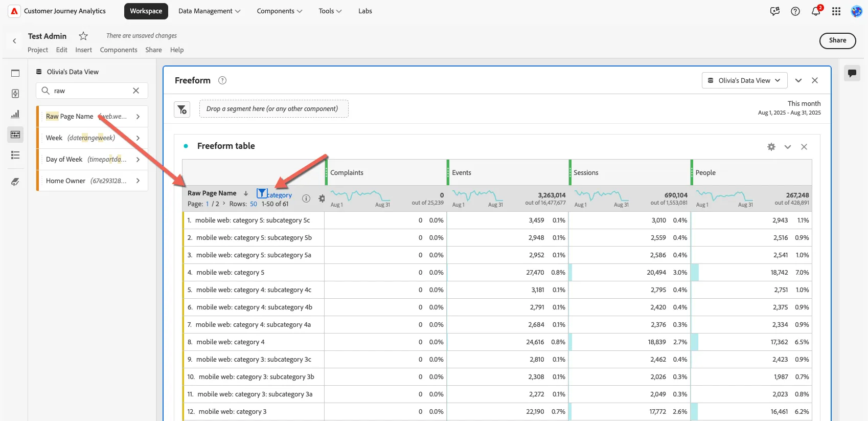Select the Day of Week component
Viewport: 868px width, 421px height.
[x=92, y=160]
